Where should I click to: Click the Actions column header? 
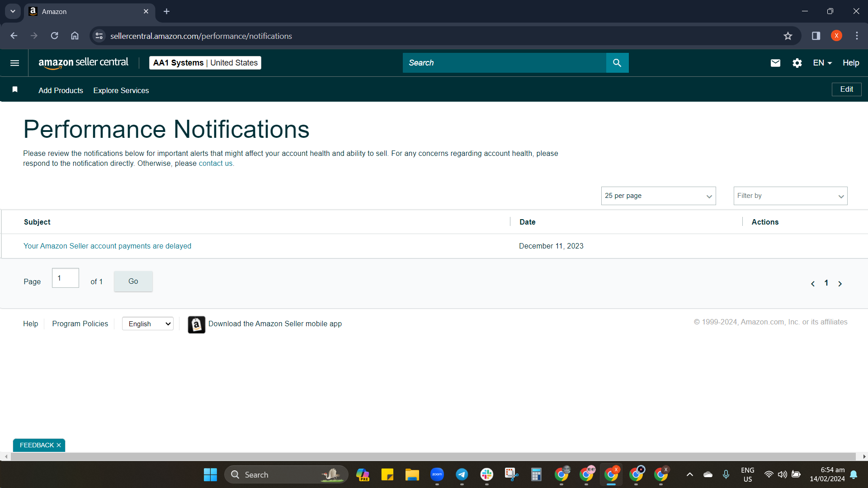pyautogui.click(x=765, y=222)
